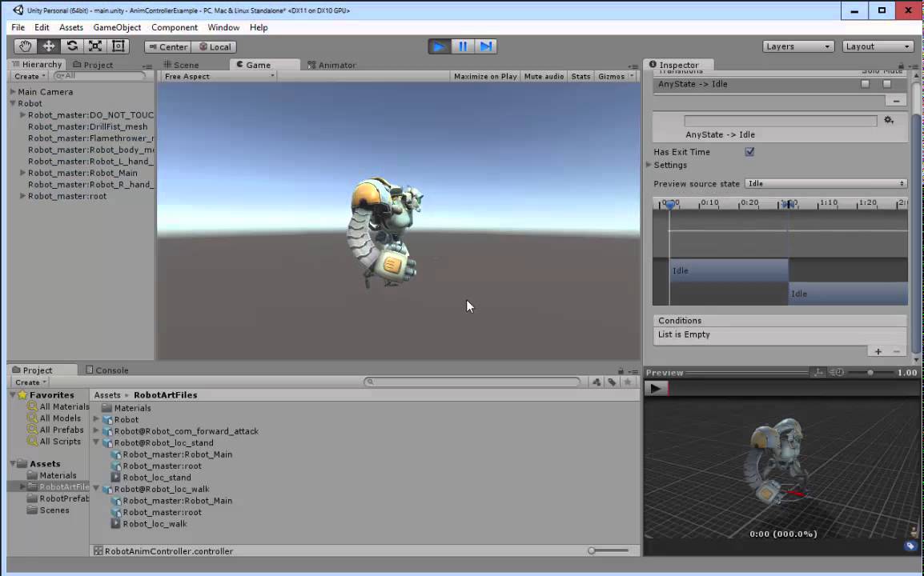
Task: Remove selected transition with minus button
Action: pos(896,102)
